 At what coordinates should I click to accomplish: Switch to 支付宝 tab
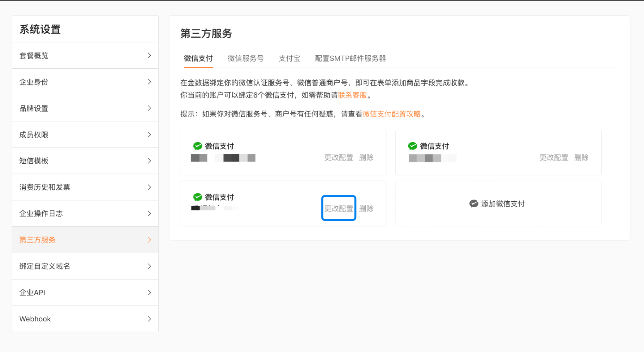click(289, 58)
